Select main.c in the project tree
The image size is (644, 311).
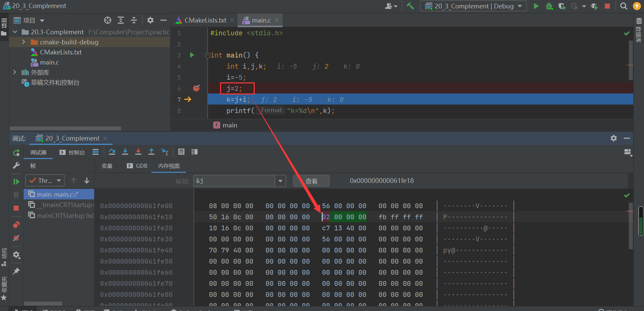pyautogui.click(x=49, y=62)
